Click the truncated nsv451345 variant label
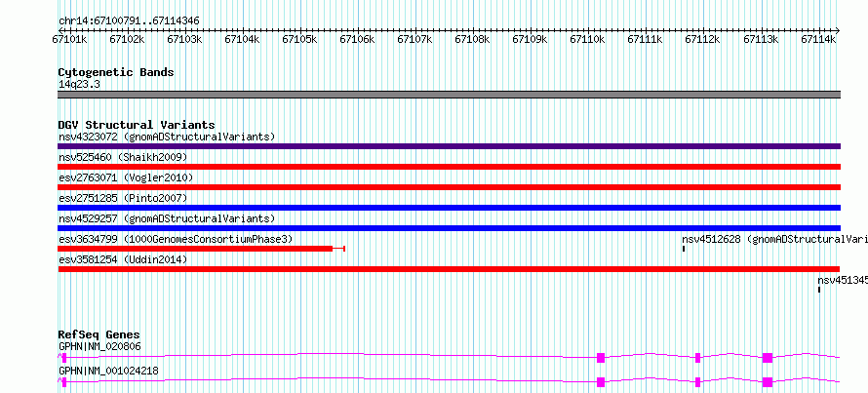This screenshot has height=393, width=868. (x=843, y=280)
